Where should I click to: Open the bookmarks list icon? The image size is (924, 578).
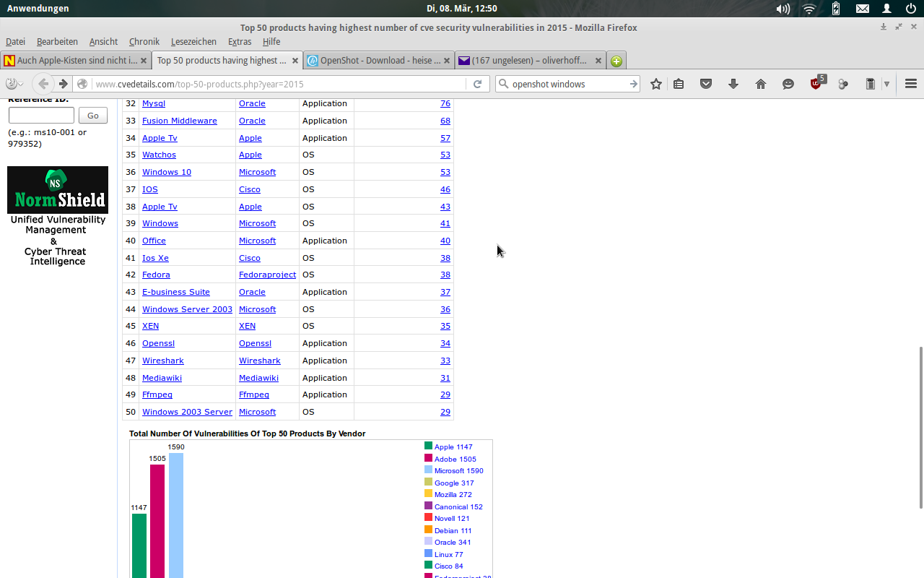click(x=679, y=84)
